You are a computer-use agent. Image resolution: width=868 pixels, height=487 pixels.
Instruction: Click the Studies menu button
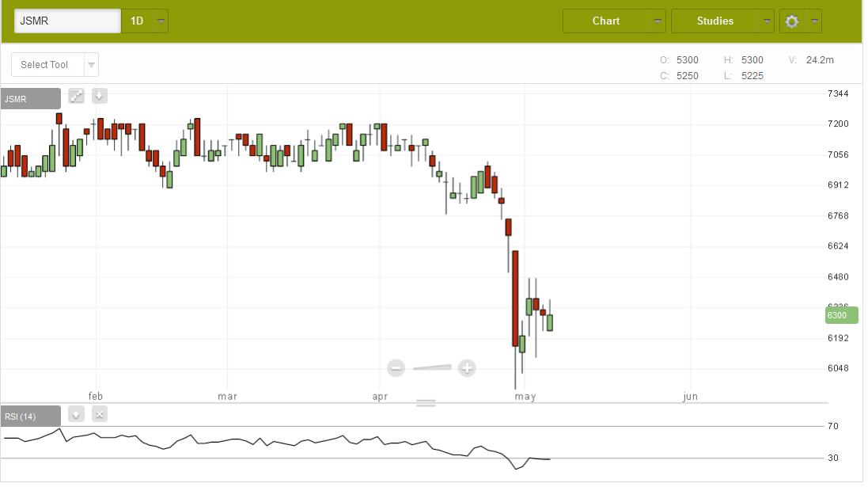(714, 21)
